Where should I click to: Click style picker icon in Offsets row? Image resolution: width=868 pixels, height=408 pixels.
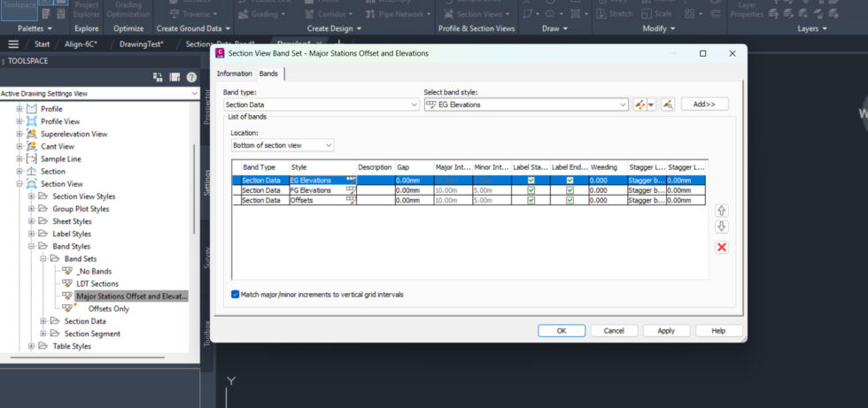click(351, 200)
